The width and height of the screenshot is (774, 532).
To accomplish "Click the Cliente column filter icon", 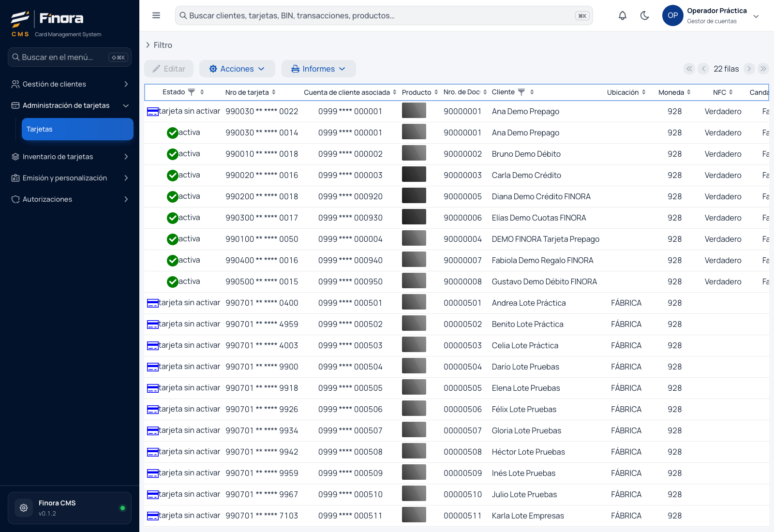I will 521,92.
